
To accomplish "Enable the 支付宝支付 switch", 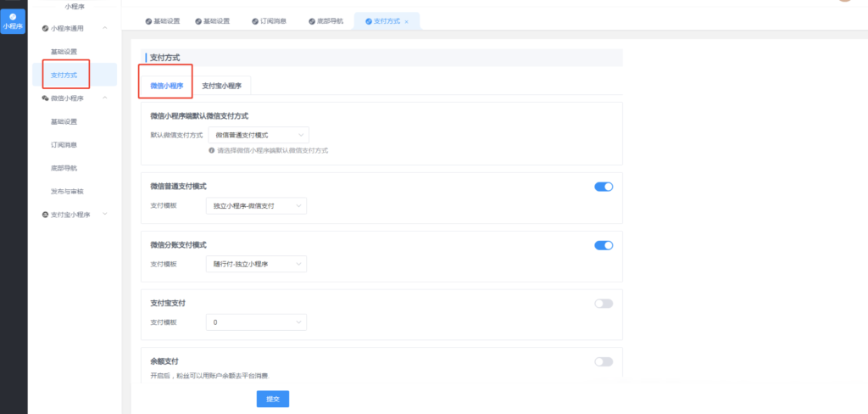I will tap(604, 303).
